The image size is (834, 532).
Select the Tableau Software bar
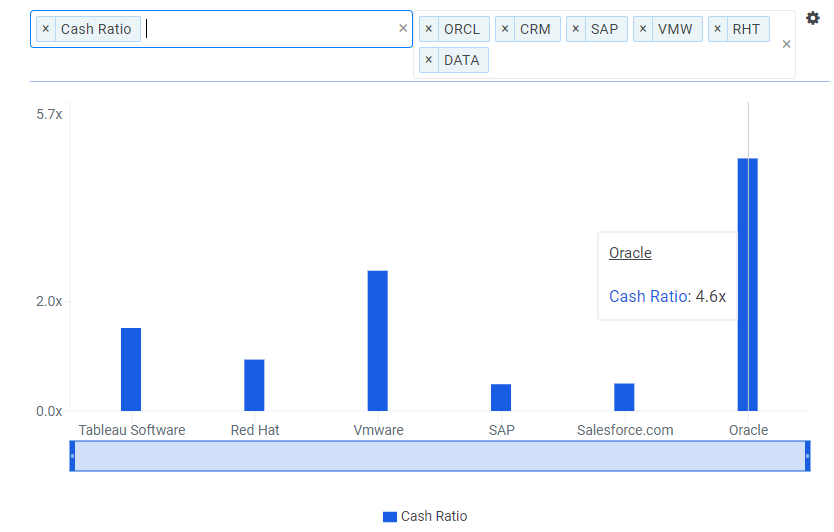[x=131, y=369]
